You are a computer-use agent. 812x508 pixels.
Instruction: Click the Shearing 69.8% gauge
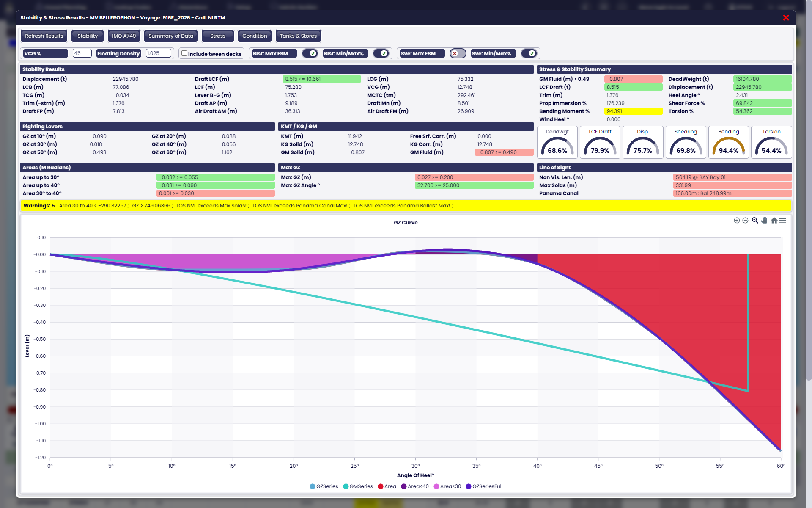[686, 142]
